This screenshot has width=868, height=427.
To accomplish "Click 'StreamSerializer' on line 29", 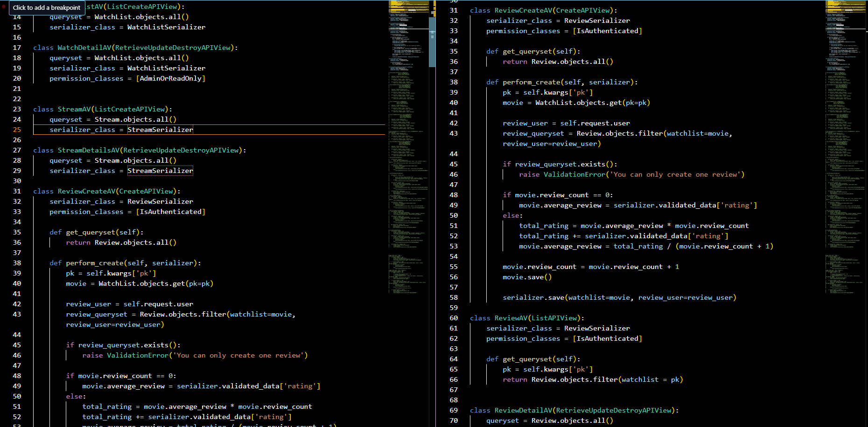I will (160, 171).
